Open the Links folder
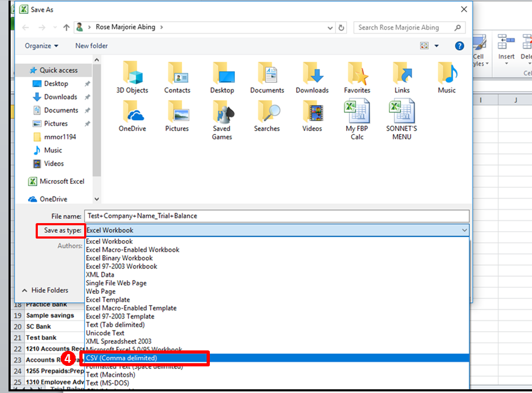Image resolution: width=532 pixels, height=393 pixels. (x=402, y=77)
